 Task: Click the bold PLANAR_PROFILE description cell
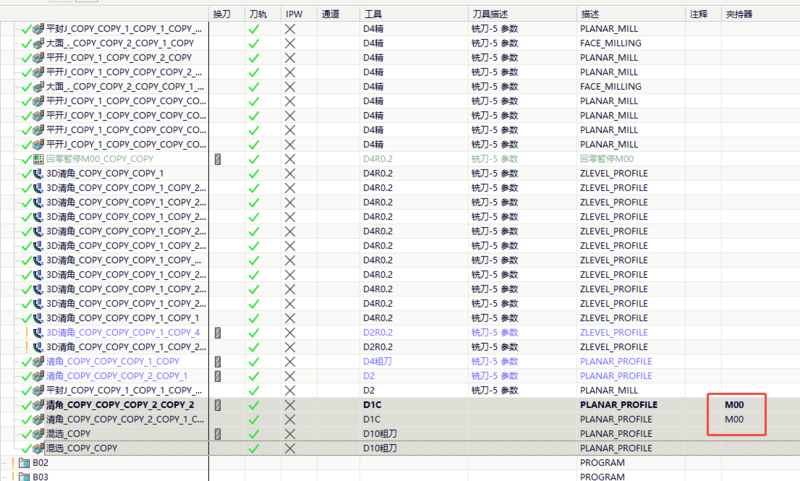point(619,405)
